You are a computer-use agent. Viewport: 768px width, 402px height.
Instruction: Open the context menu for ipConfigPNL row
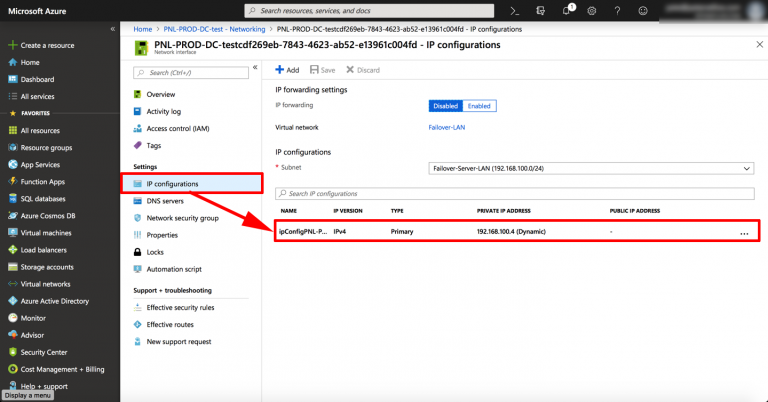click(744, 234)
